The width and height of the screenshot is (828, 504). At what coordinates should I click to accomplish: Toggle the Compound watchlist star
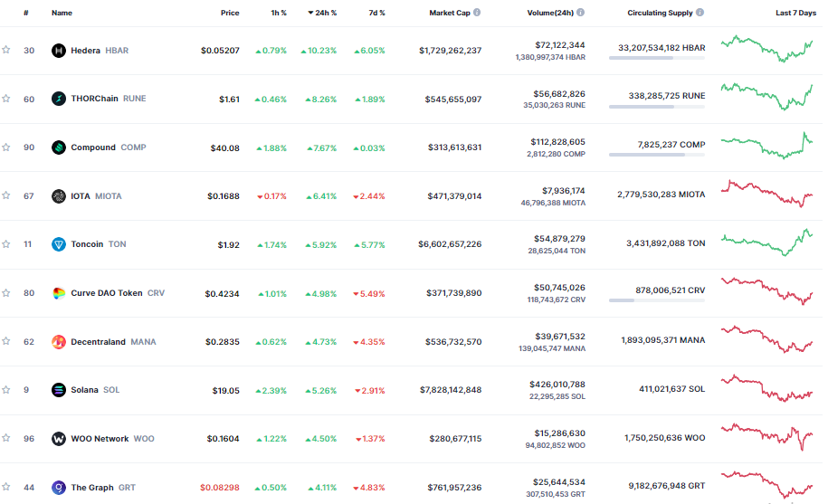(6, 147)
